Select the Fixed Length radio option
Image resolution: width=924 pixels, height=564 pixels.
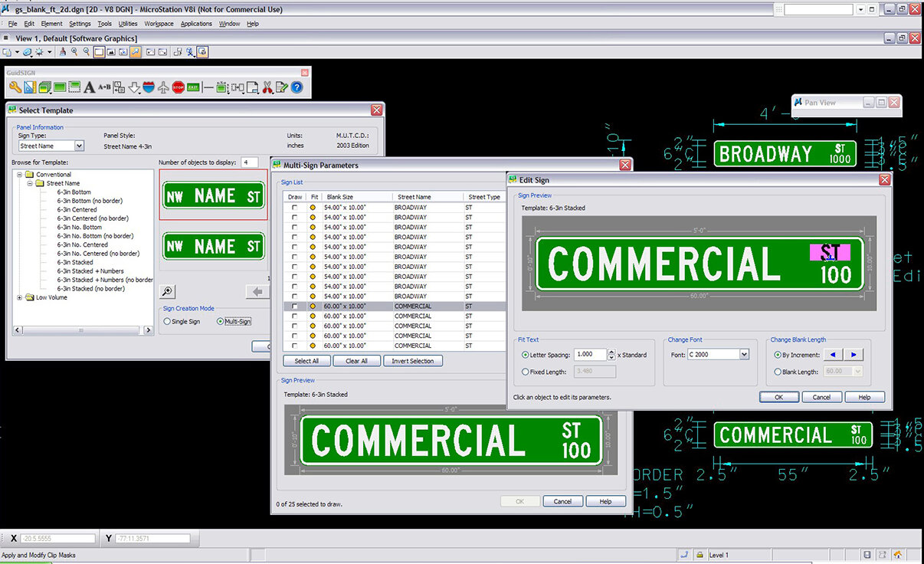(x=525, y=372)
